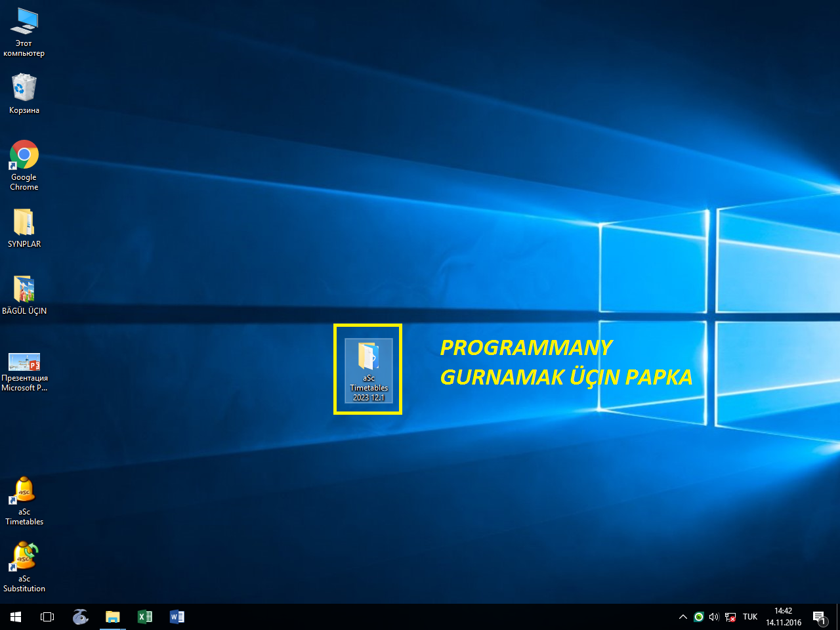
Task: Select the Корзина recycle bin icon
Action: pos(24,93)
